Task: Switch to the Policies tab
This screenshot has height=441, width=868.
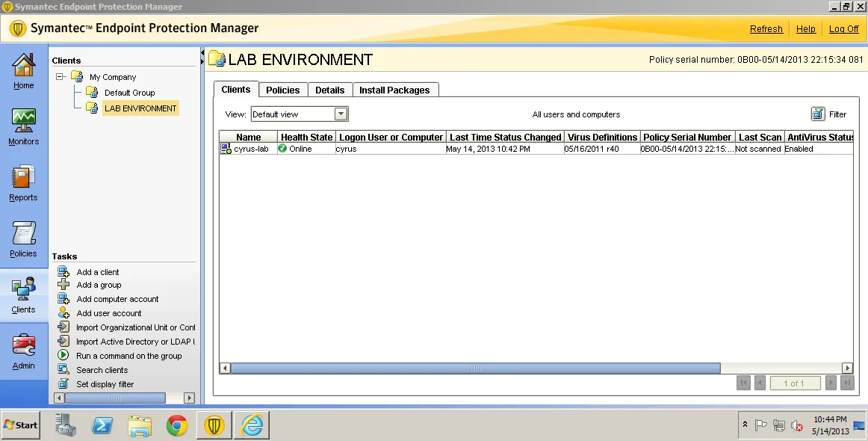Action: tap(283, 90)
